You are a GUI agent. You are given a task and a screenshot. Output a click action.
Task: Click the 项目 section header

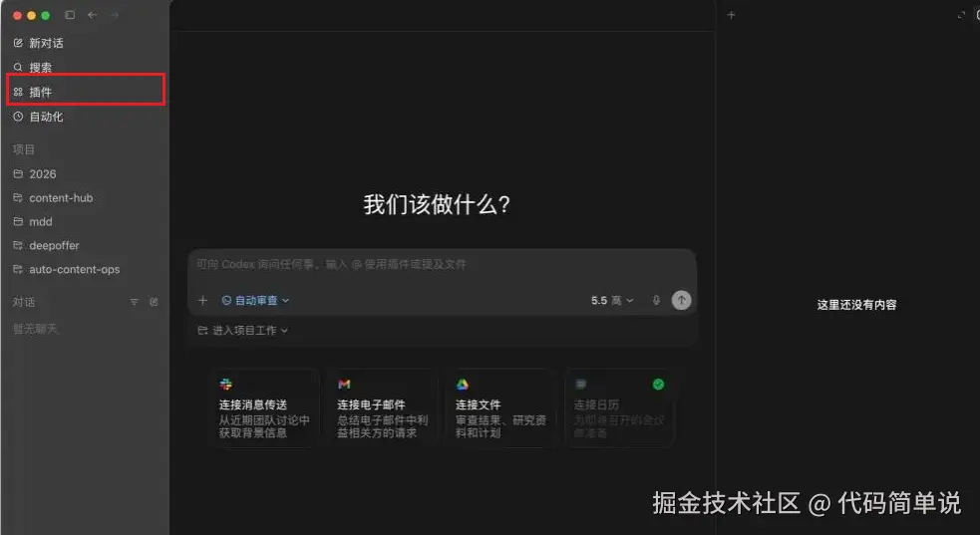(24, 149)
